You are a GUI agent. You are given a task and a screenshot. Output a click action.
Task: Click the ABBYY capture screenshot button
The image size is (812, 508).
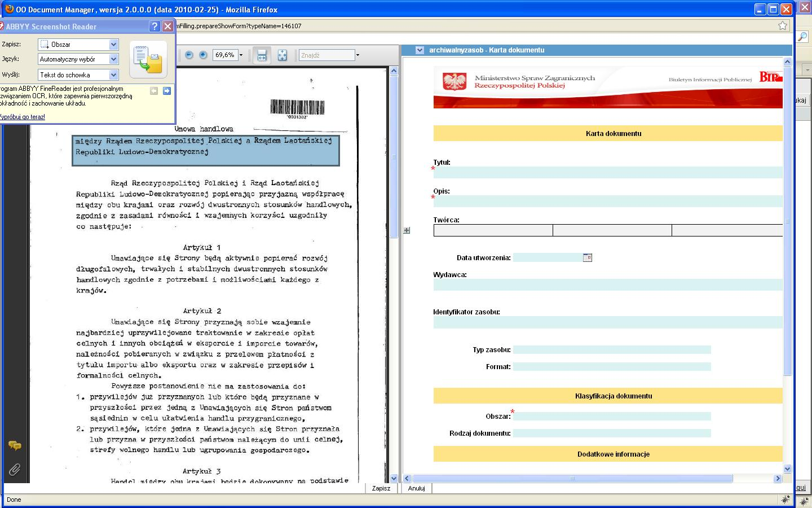point(148,59)
